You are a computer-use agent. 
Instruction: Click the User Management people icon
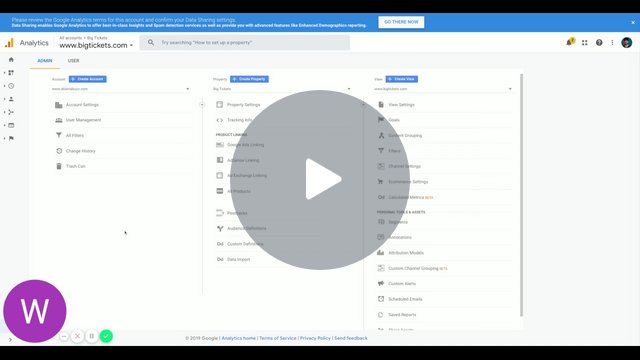tap(59, 120)
